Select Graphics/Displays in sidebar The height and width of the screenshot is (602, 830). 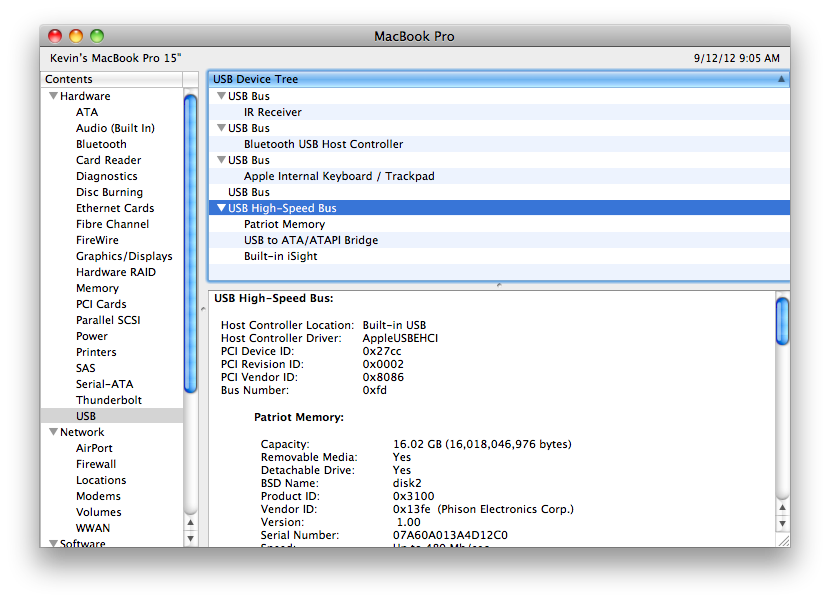click(124, 256)
